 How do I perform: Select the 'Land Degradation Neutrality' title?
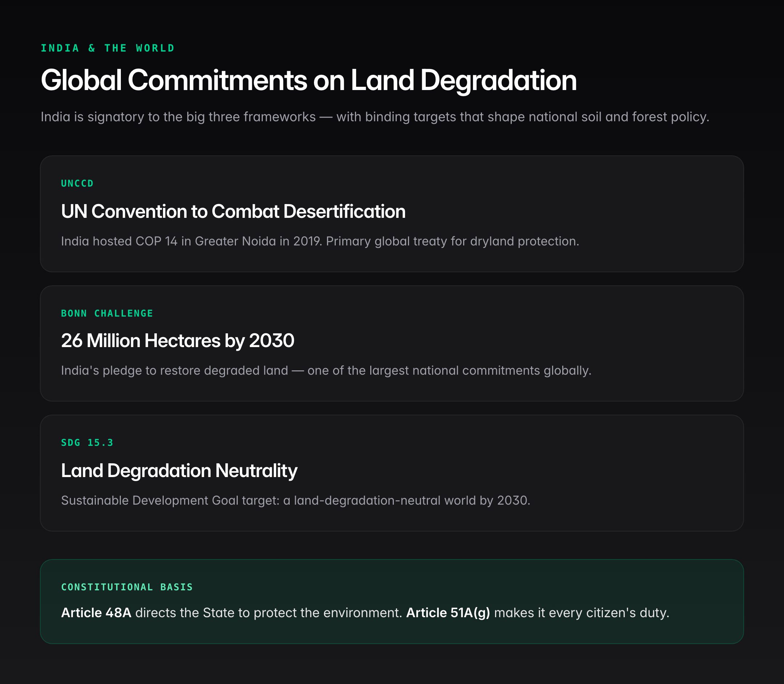click(x=179, y=471)
